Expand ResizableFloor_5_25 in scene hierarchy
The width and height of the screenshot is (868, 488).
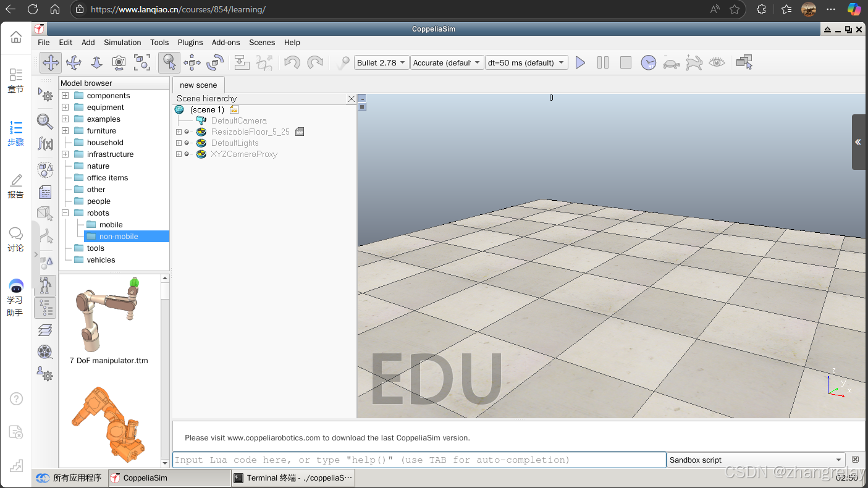(x=179, y=132)
